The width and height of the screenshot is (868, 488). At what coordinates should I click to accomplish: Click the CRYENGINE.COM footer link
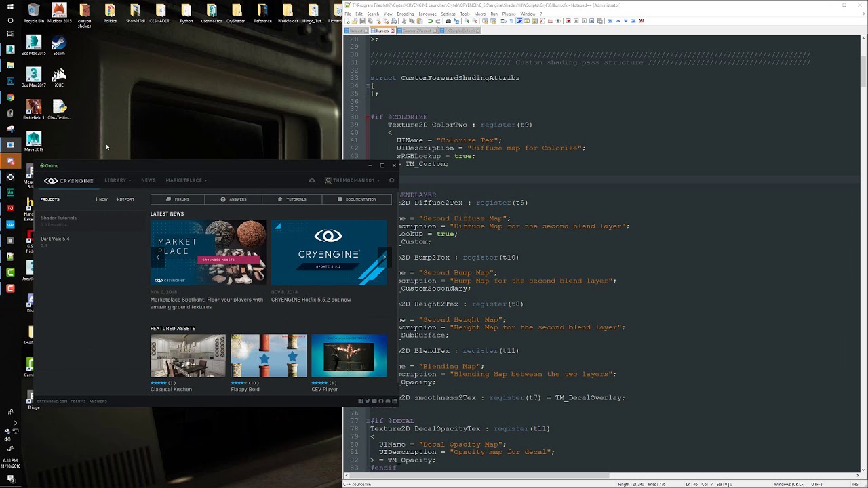pyautogui.click(x=52, y=401)
